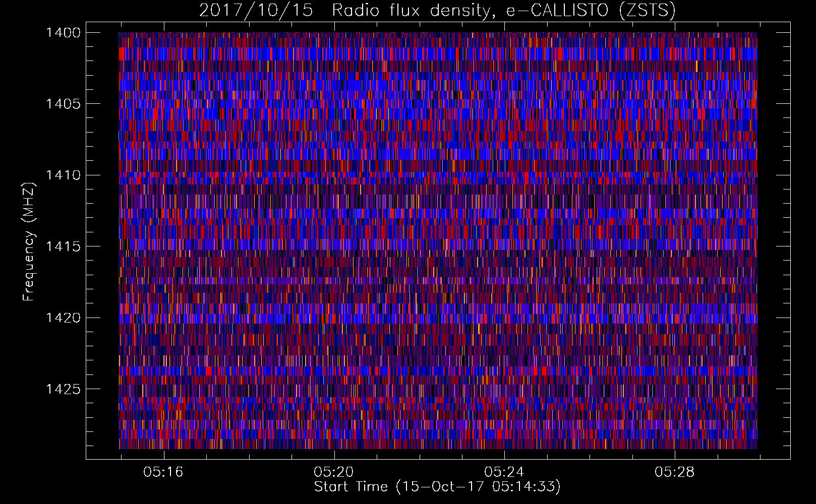The image size is (816, 504).
Task: Click the 1405 frequency tick label
Action: (63, 104)
